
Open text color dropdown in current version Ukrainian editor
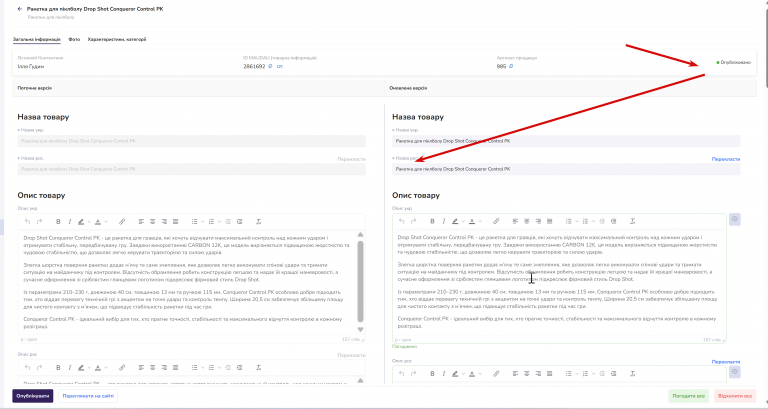click(106, 221)
